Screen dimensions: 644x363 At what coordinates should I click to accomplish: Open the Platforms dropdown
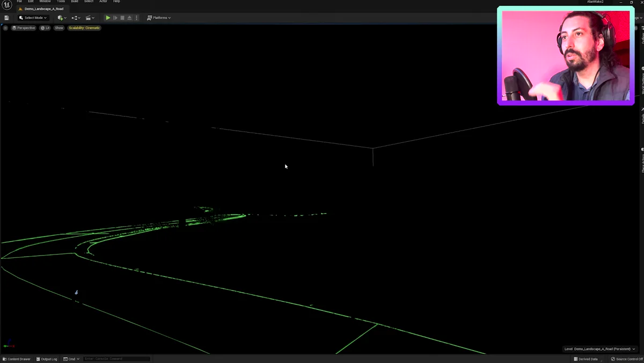click(x=159, y=18)
